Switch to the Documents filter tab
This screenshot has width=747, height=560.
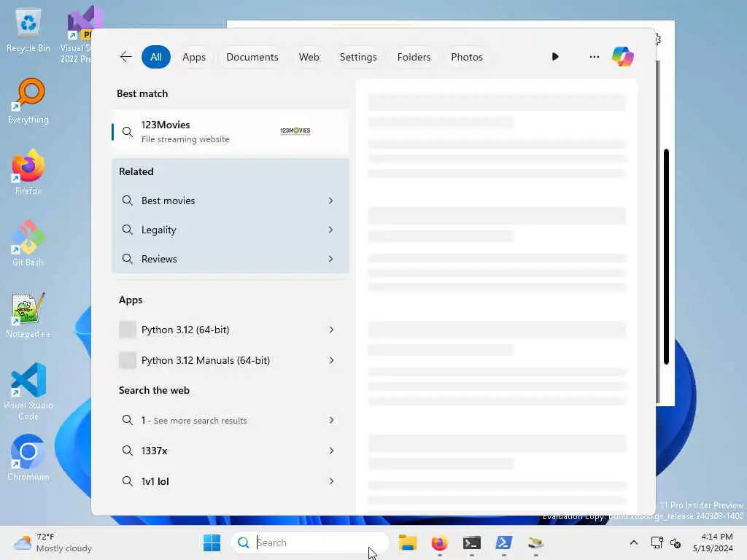[252, 57]
